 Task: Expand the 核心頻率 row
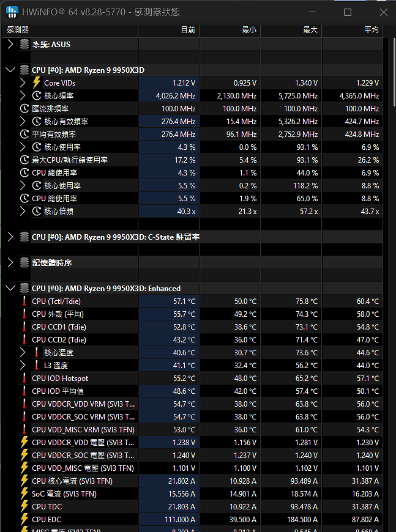(x=23, y=95)
